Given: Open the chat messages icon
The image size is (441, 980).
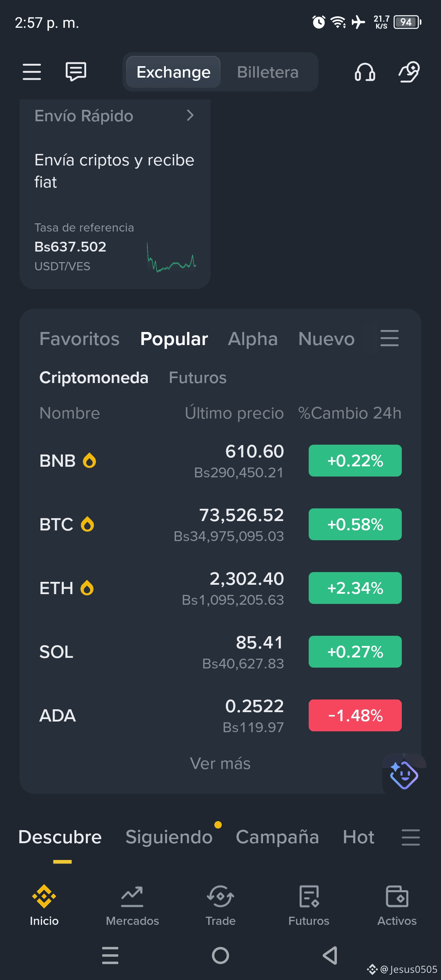Looking at the screenshot, I should (76, 72).
